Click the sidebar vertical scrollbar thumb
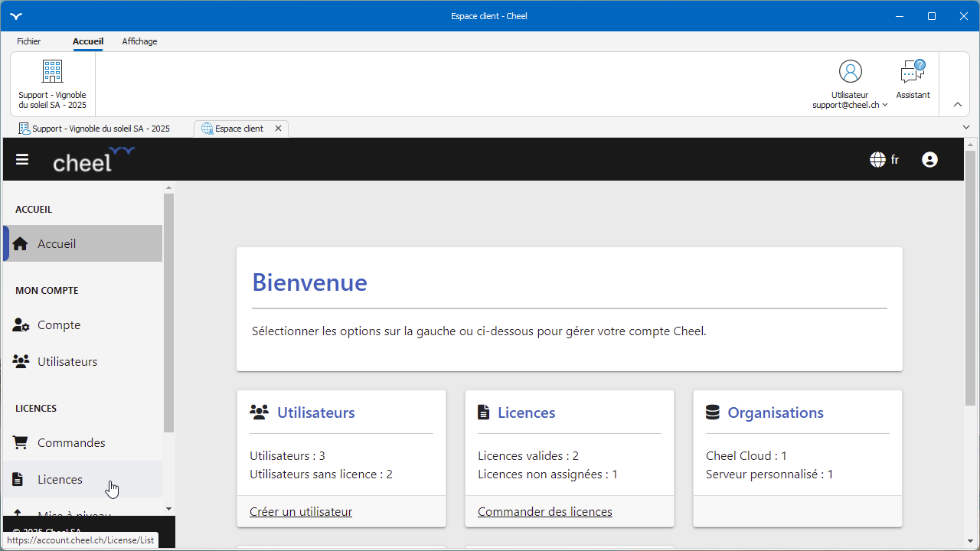 [168, 312]
